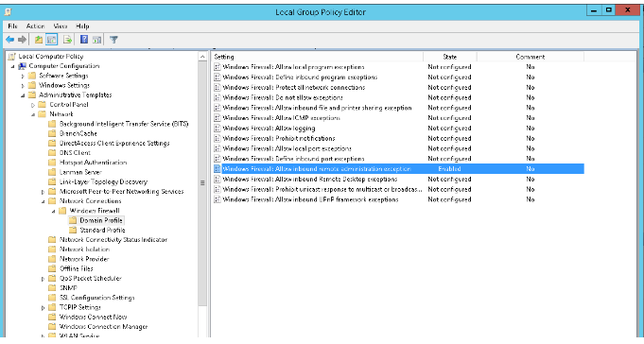Collapse the Administrative Templates node
Image resolution: width=644 pixels, height=344 pixels.
pyautogui.click(x=23, y=95)
